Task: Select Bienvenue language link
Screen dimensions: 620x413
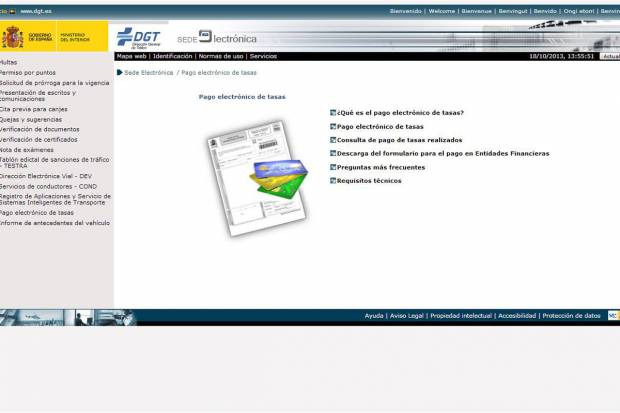Action: click(476, 11)
